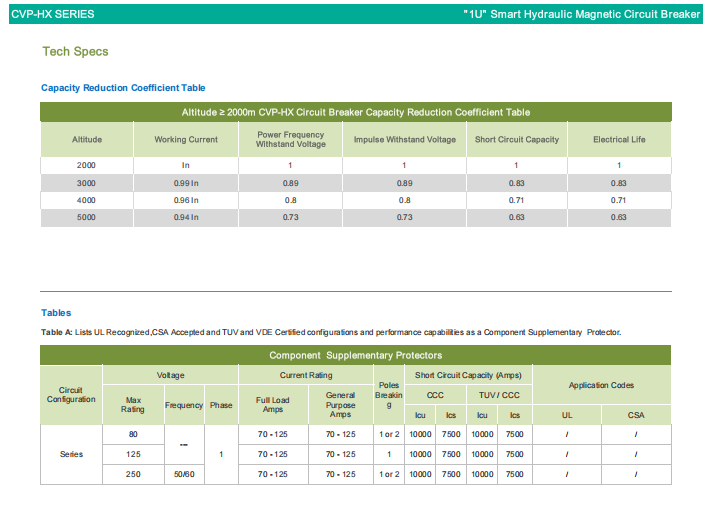Select the Altitude column header
706x512 pixels.
pos(87,139)
